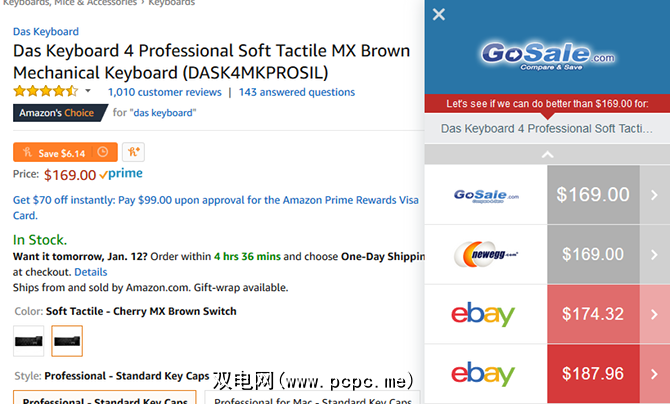The height and width of the screenshot is (404, 670).
Task: Click the Amazon's Choice badge
Action: pyautogui.click(x=58, y=112)
